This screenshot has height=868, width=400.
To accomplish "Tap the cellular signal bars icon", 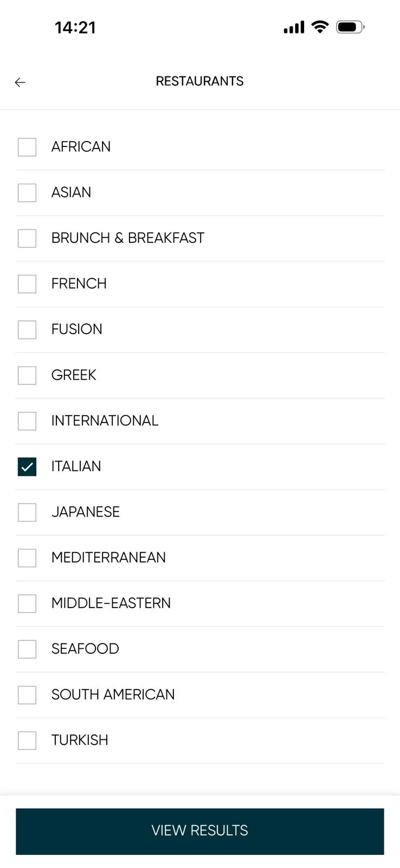I will click(x=294, y=27).
